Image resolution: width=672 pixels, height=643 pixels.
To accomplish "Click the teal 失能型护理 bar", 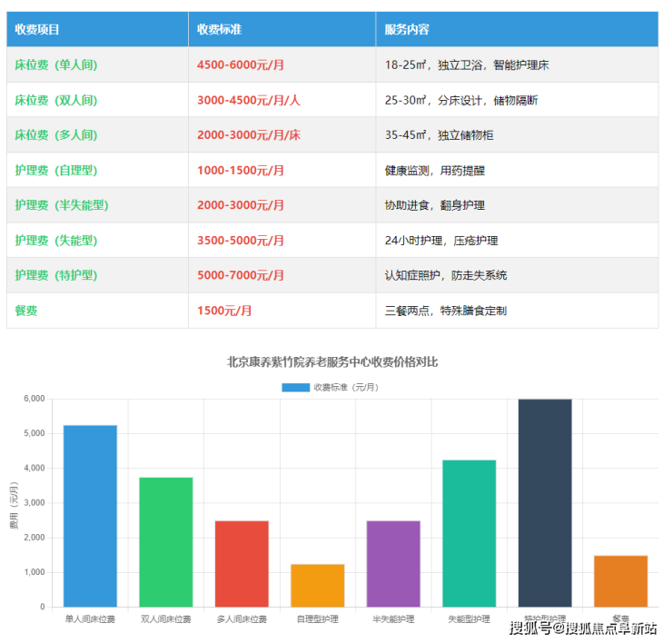I will (x=469, y=533).
